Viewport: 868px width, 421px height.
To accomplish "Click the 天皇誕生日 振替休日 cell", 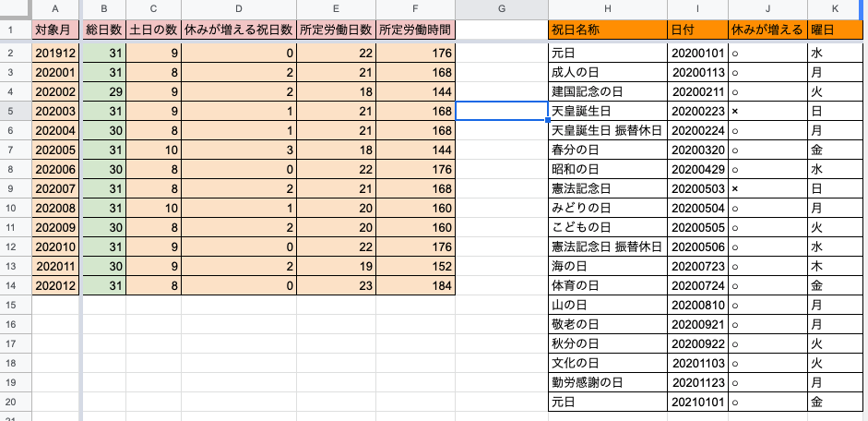I will coord(608,131).
